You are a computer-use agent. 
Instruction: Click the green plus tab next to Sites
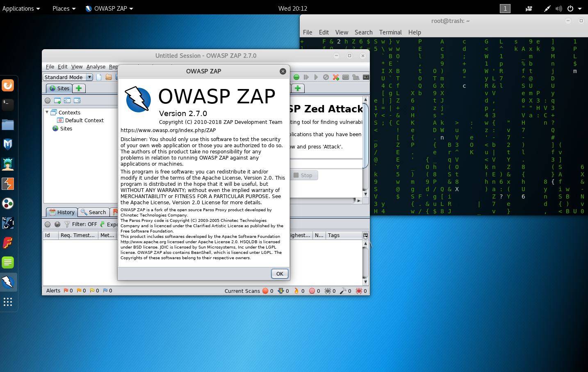(79, 88)
